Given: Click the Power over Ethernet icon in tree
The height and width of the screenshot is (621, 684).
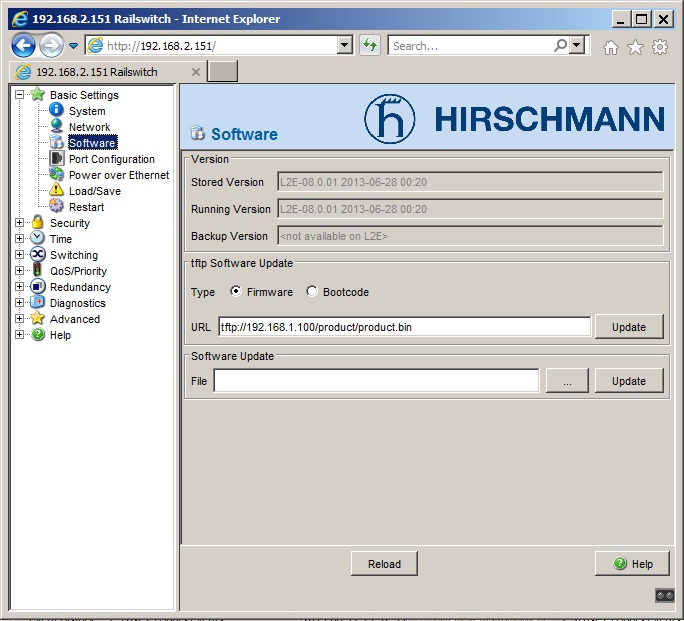Looking at the screenshot, I should click(57, 175).
